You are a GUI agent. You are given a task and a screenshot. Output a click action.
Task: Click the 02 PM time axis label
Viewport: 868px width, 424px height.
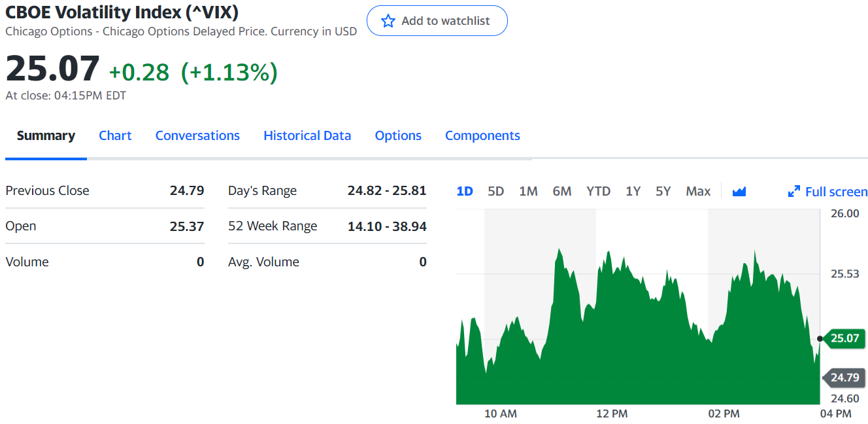(x=724, y=414)
